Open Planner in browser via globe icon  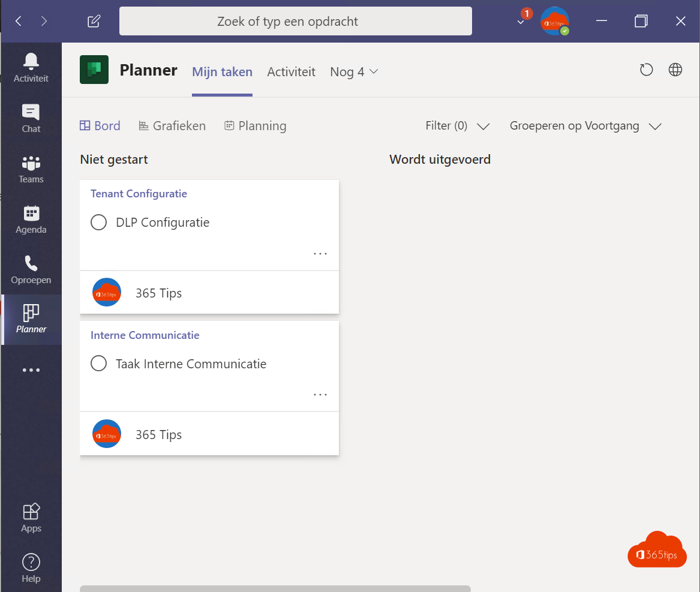[x=675, y=70]
